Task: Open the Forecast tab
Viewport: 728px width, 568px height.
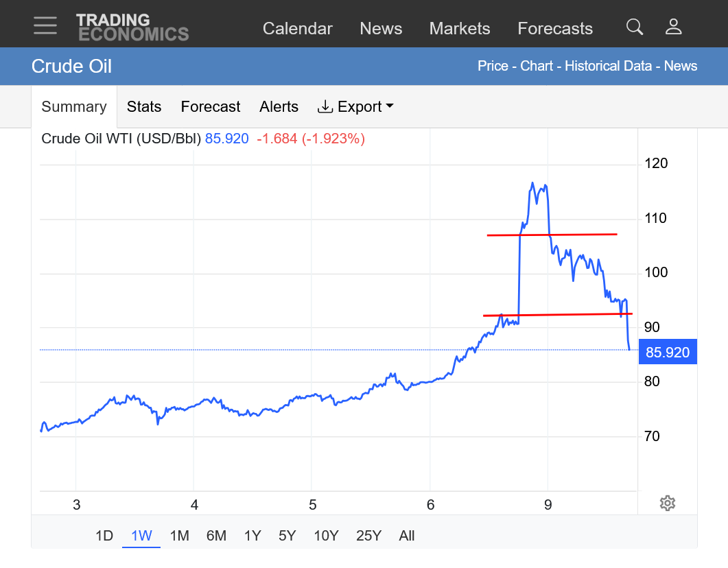Action: [x=211, y=107]
